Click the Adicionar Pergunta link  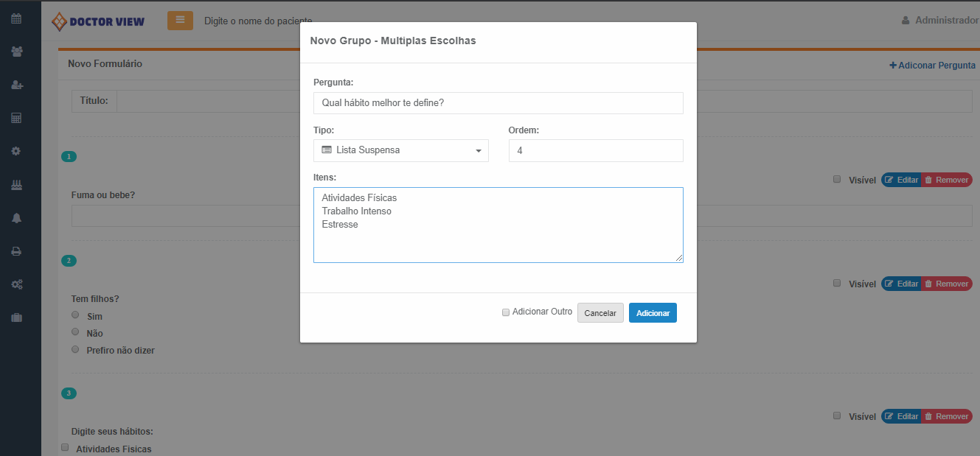click(932, 65)
